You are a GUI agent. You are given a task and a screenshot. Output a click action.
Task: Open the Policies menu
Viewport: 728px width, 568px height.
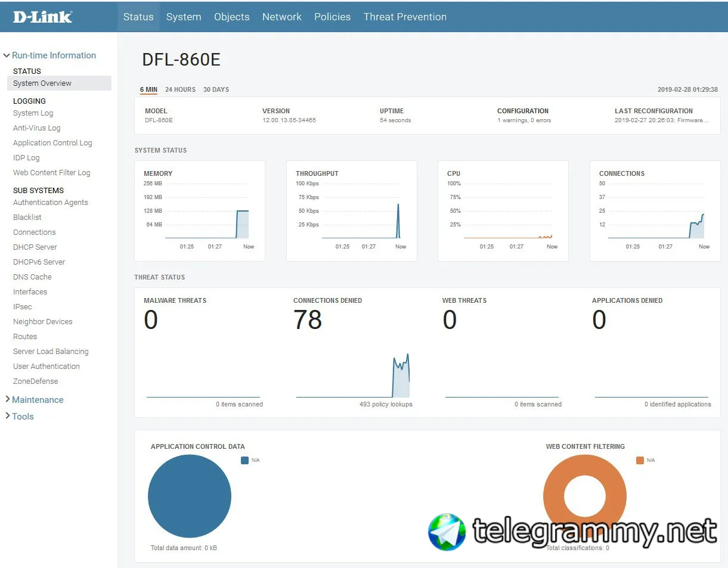pos(332,17)
